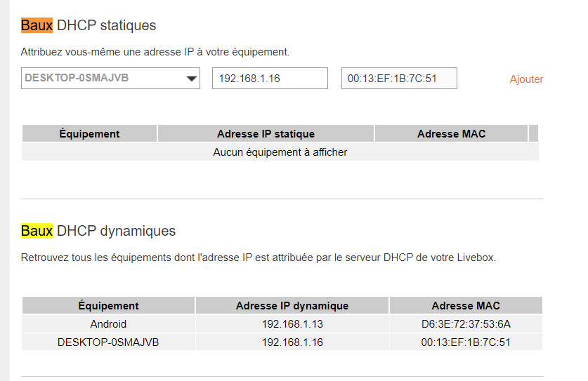The image size is (588, 381).
Task: Click the dynamic IP 192.168.1.16 cell
Action: point(292,342)
